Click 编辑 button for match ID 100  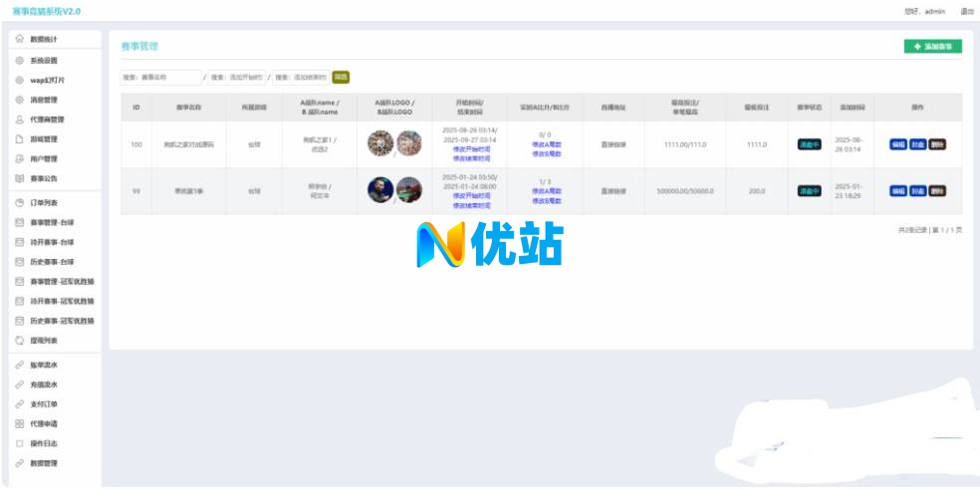898,144
